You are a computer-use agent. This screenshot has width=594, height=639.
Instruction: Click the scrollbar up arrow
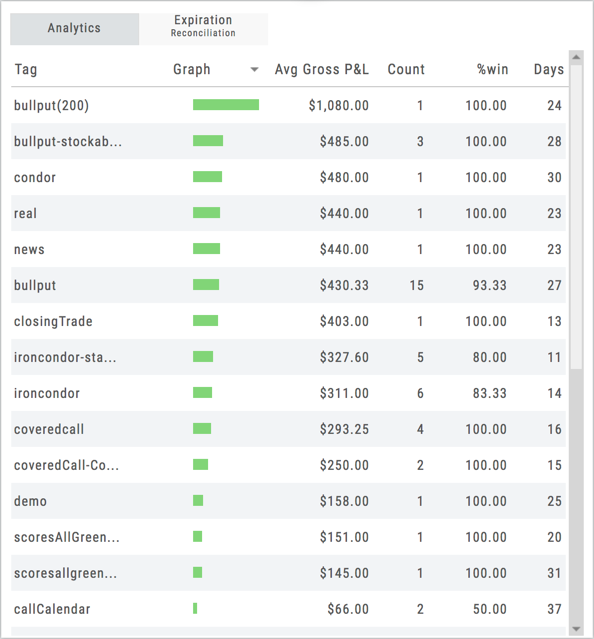point(576,57)
